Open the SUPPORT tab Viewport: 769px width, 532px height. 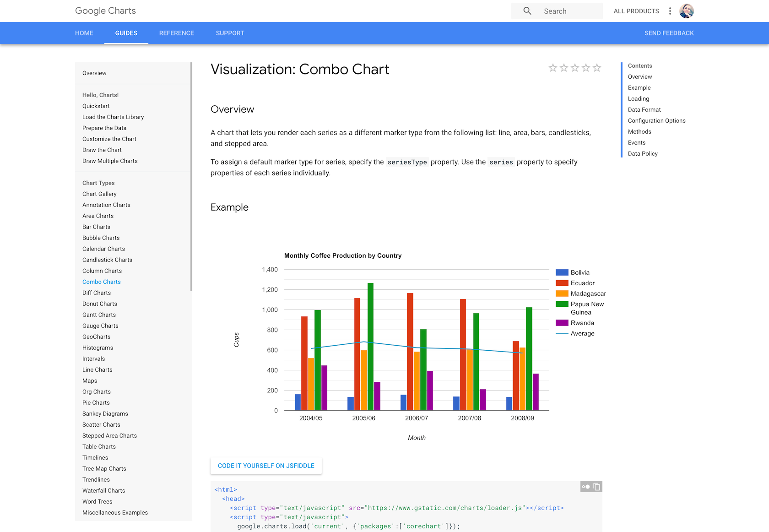pyautogui.click(x=230, y=33)
